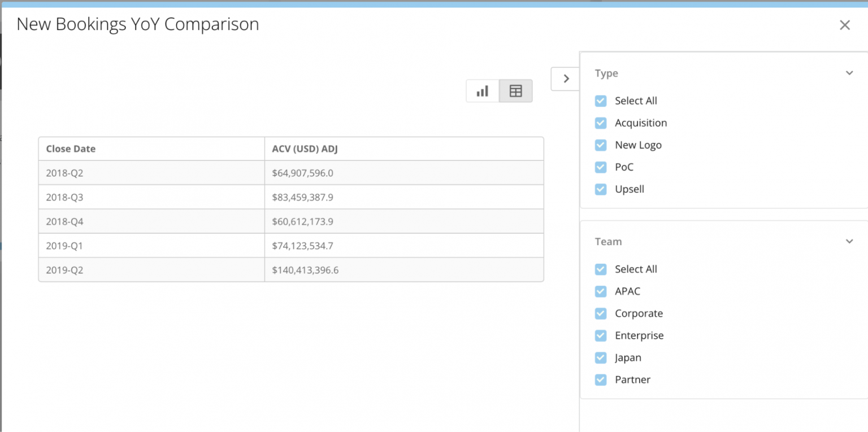Close the New Bookings YoY Comparison dialog
This screenshot has height=432, width=868.
(844, 25)
